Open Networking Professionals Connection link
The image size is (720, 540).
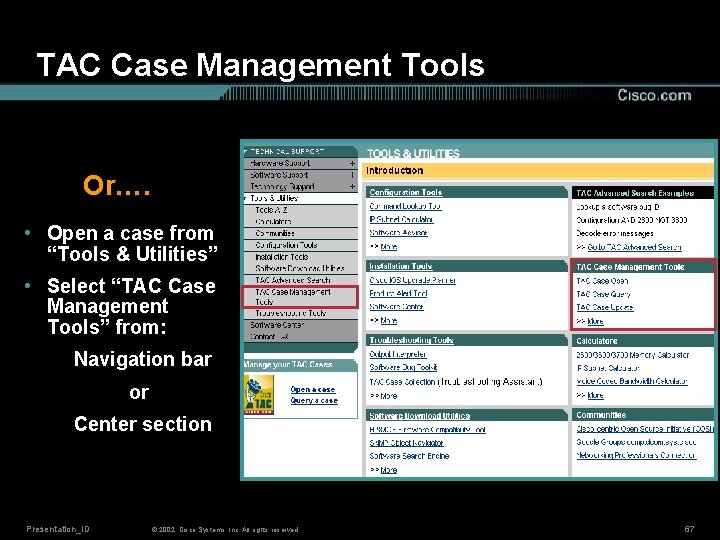click(x=636, y=456)
